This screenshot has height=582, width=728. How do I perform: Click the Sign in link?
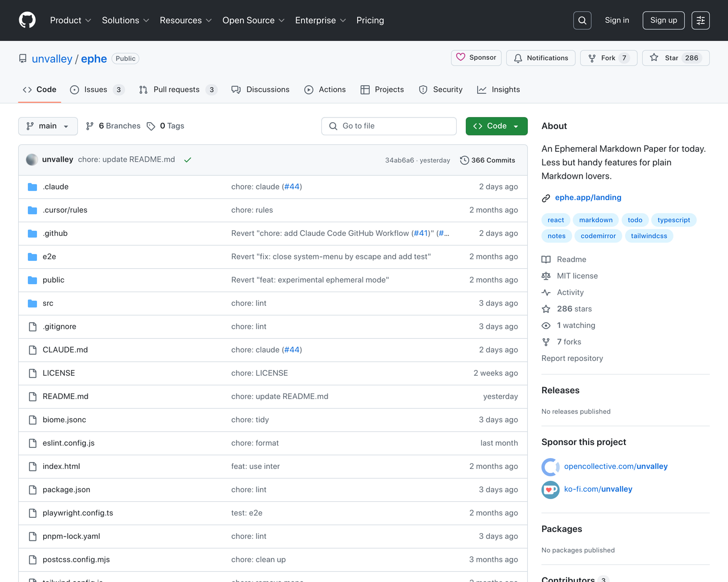pyautogui.click(x=617, y=20)
